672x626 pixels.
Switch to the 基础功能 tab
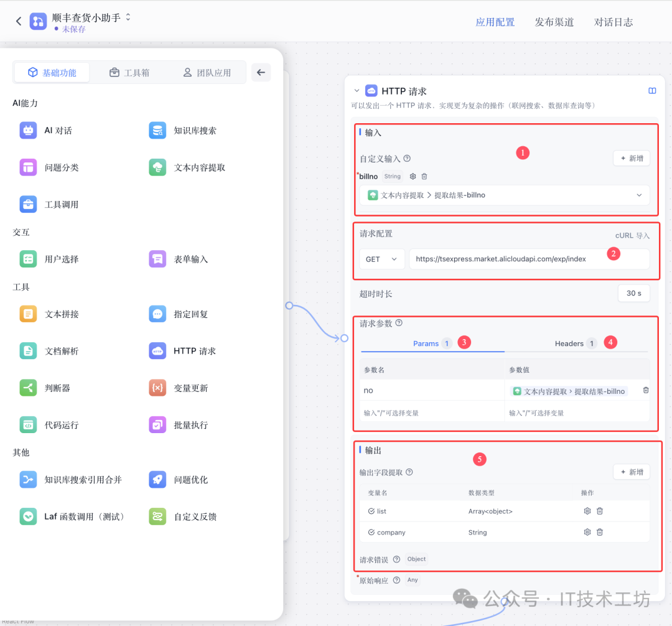click(x=52, y=72)
